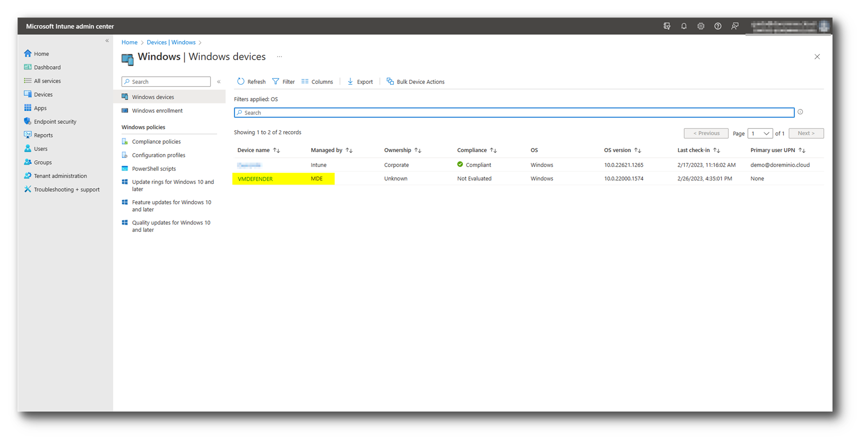Viewport: 868px width, 447px height.
Task: Click the OS column header
Action: click(534, 150)
